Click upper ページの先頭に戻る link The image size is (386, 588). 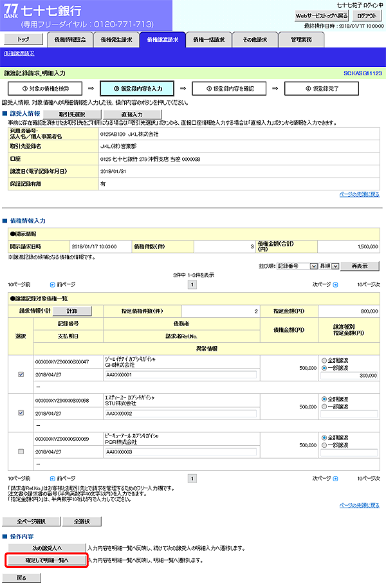pyautogui.click(x=360, y=194)
